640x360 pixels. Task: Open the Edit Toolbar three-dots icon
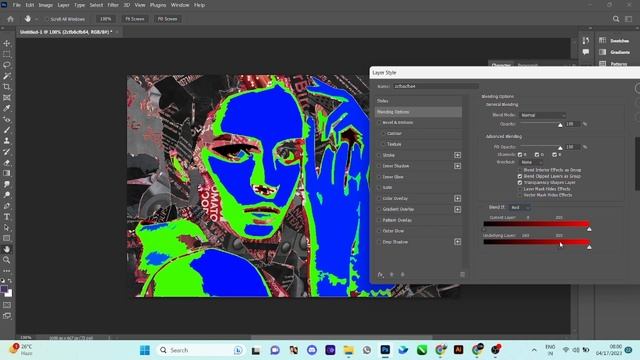[7, 271]
